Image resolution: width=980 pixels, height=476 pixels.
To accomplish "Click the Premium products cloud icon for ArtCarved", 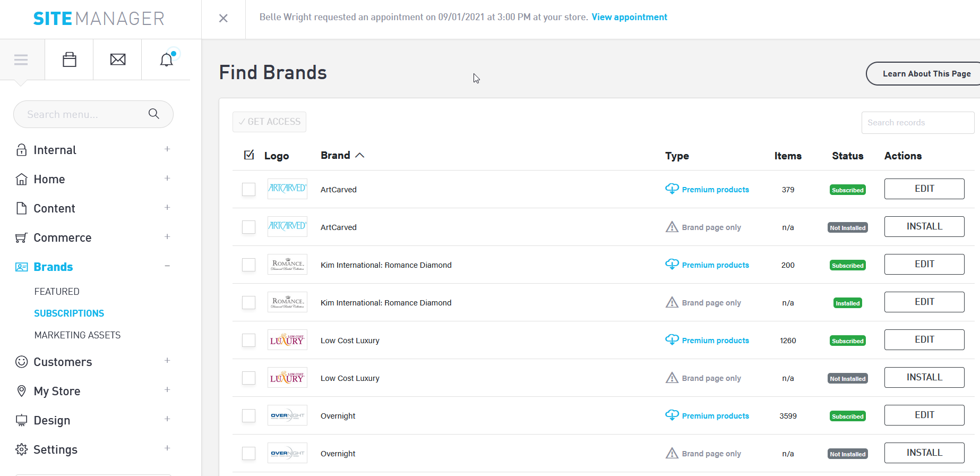I will (x=672, y=189).
